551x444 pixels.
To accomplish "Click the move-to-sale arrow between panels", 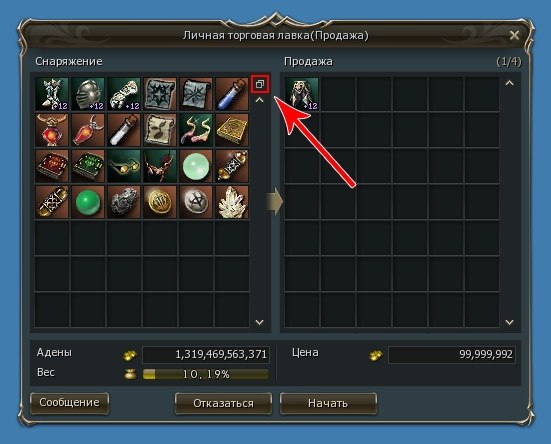I will coord(274,202).
